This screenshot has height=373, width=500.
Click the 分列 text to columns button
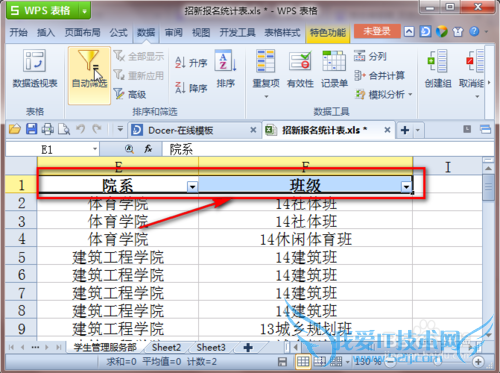tap(370, 56)
